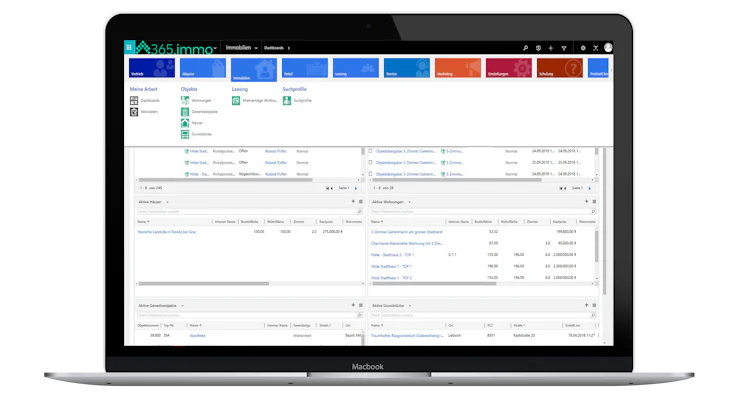
Task: Open the Immobilien navigation menu
Action: point(241,48)
